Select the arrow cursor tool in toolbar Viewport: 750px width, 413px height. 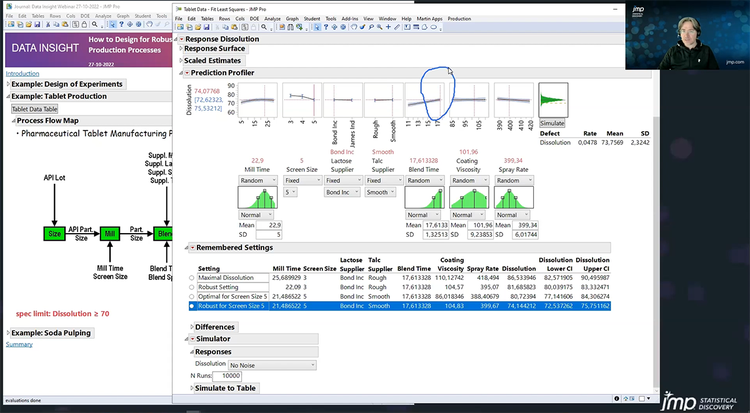[317, 28]
